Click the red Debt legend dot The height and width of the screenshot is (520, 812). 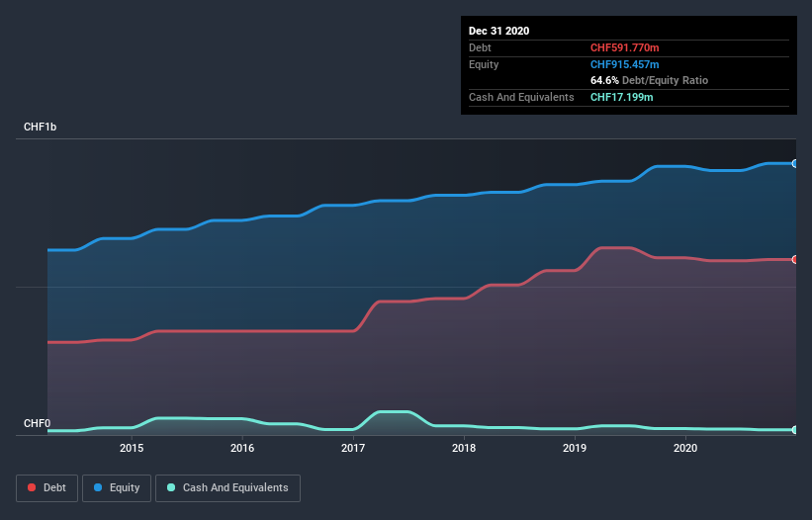32,487
